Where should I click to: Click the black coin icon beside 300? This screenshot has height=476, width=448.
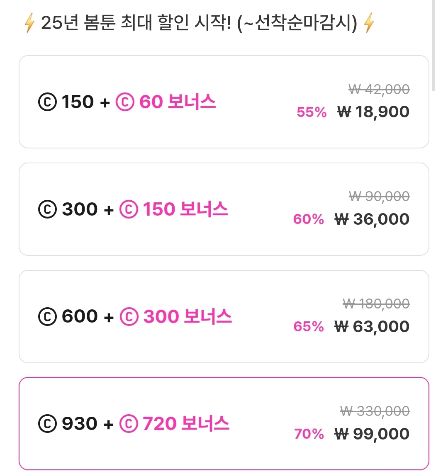47,209
